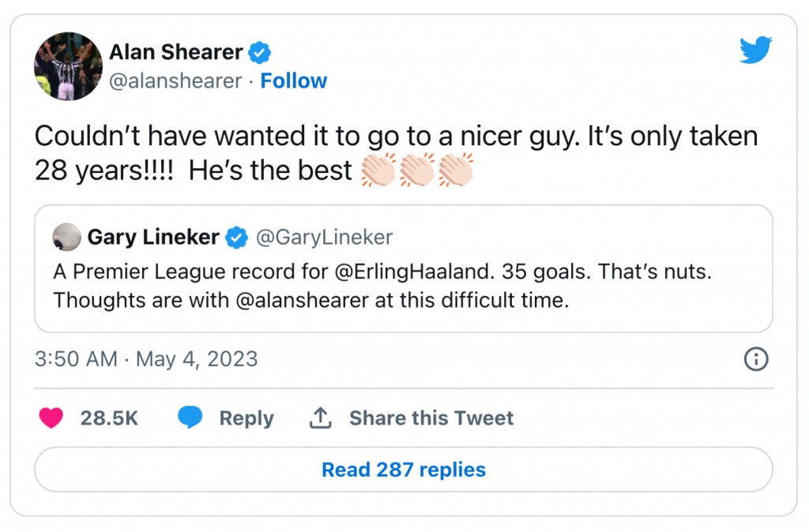Click Alan Shearer's verified badge
The image size is (809, 532).
tap(260, 53)
